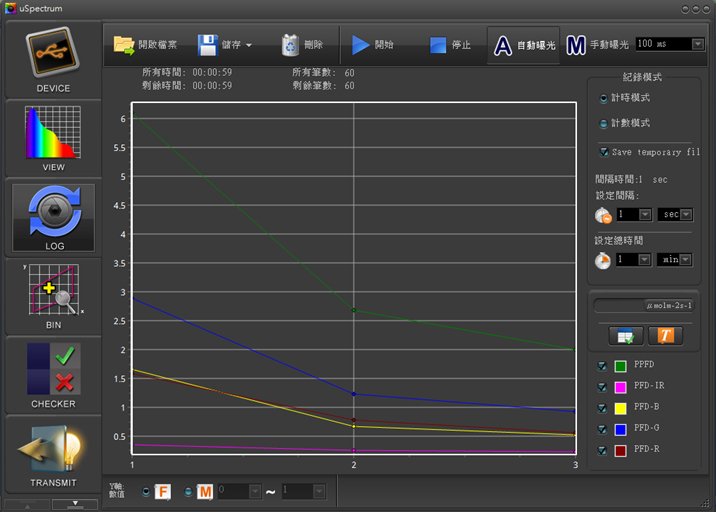Click the up arrow below TRANSMIT
The height and width of the screenshot is (512, 716).
pos(27,505)
